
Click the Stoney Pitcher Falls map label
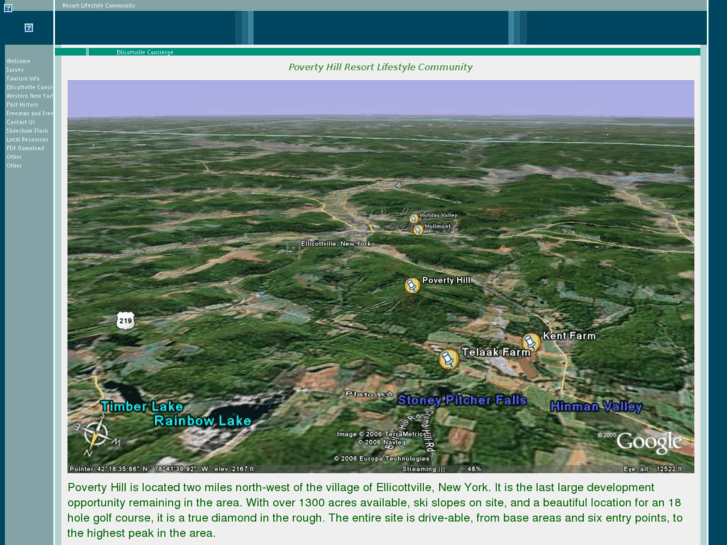point(462,400)
